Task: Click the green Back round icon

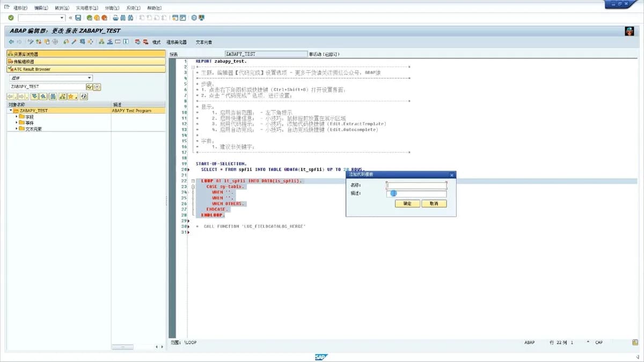Action: click(89, 18)
